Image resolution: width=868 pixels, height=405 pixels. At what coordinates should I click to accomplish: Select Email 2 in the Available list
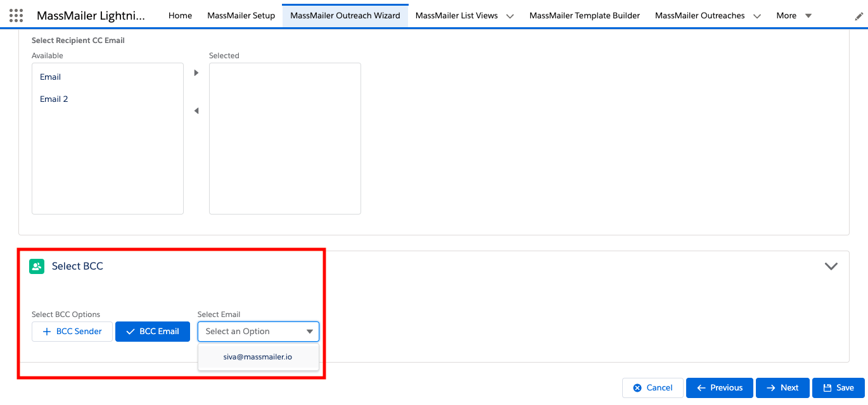108,99
